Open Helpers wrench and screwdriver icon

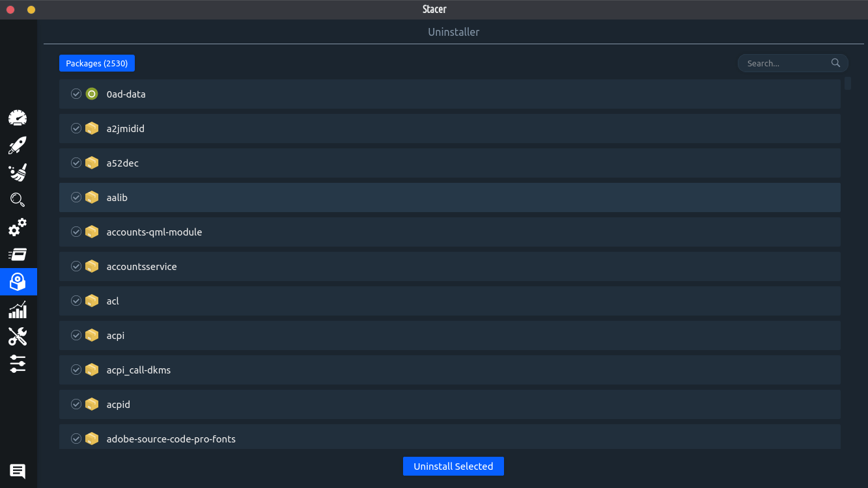coord(18,336)
